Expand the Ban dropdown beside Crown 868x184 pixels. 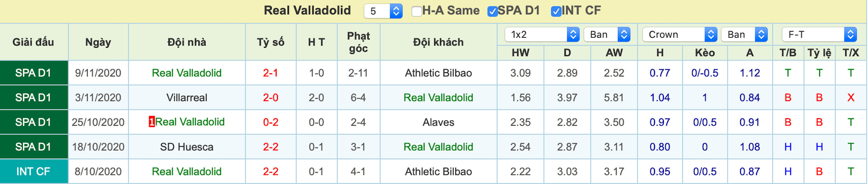(x=744, y=34)
